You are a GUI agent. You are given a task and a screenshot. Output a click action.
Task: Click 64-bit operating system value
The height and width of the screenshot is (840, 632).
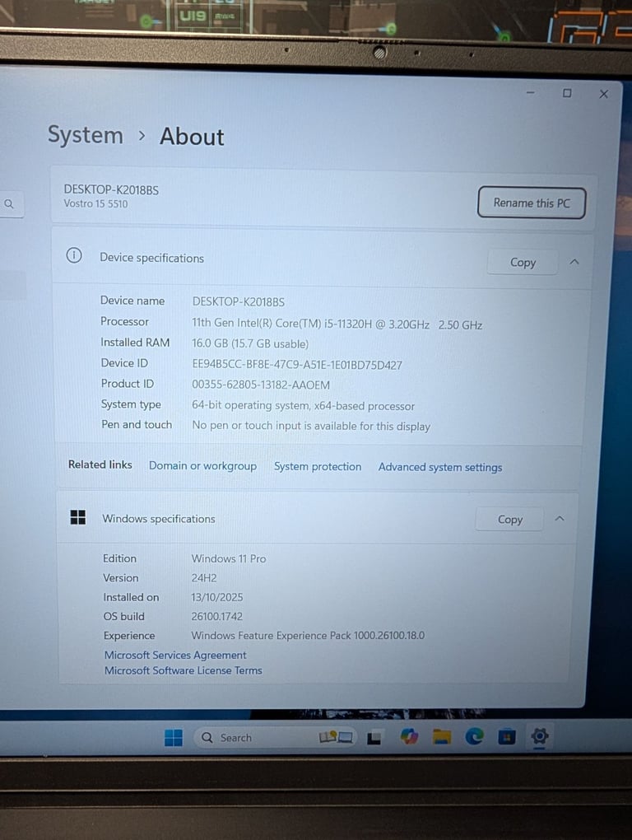click(303, 405)
